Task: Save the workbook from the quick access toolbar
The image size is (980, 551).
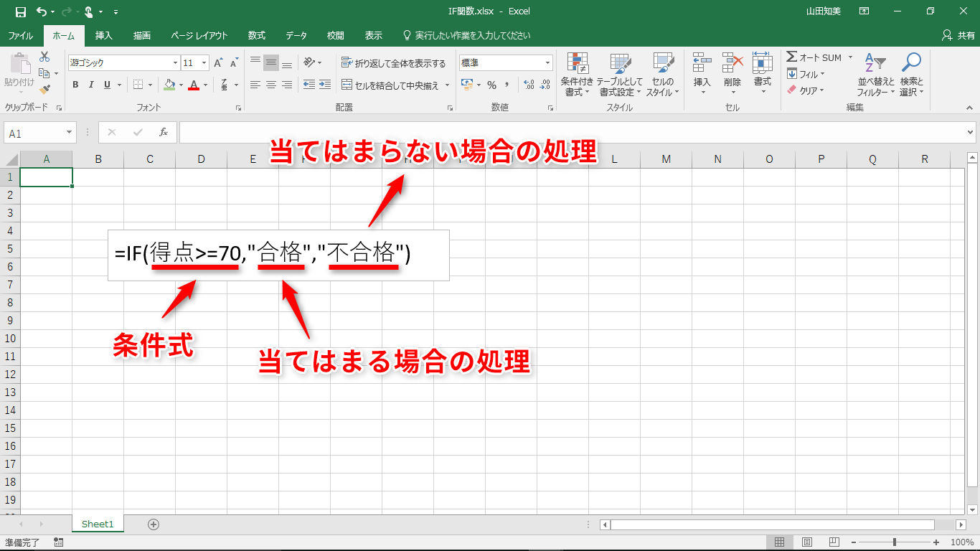Action: click(x=21, y=11)
